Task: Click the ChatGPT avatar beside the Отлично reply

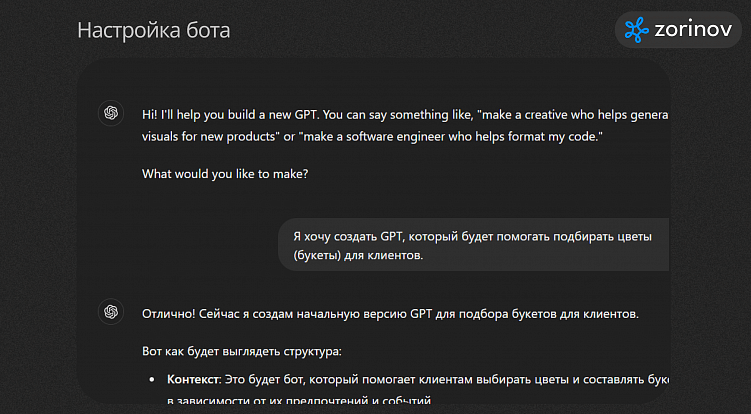Action: pyautogui.click(x=111, y=313)
